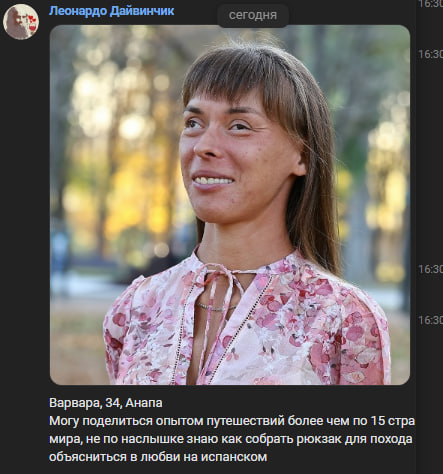443x474 pixels.
Task: Open the Леонардо Дайвинчик sender name
Action: point(111,11)
